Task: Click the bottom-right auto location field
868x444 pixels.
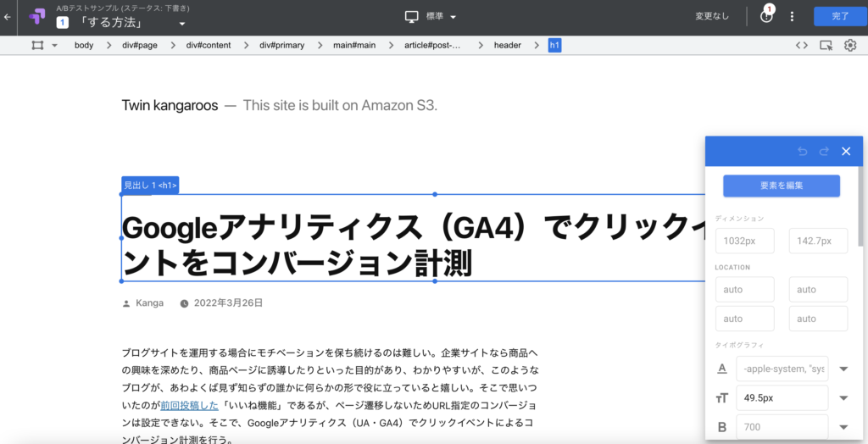Action: pos(818,319)
